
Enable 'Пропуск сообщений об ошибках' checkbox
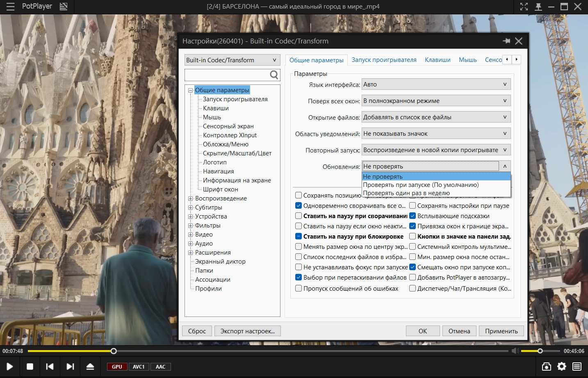(299, 289)
